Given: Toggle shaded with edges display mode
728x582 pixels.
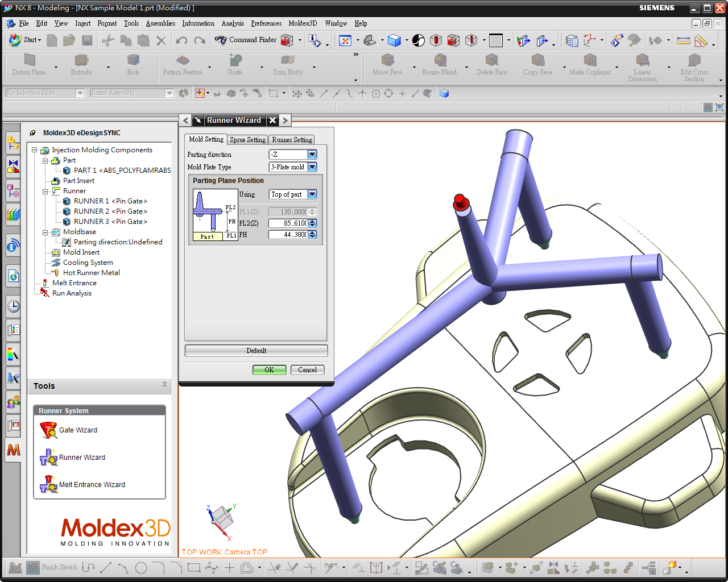Looking at the screenshot, I should point(394,40).
